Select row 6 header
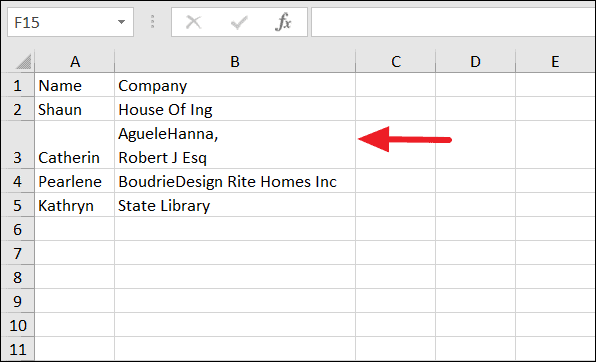The image size is (596, 362). pyautogui.click(x=17, y=229)
